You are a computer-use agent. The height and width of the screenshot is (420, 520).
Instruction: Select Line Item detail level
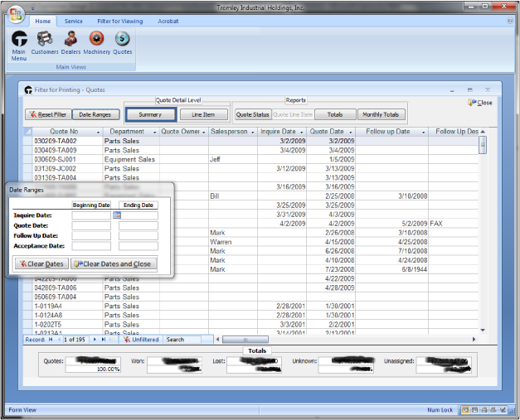click(x=204, y=114)
